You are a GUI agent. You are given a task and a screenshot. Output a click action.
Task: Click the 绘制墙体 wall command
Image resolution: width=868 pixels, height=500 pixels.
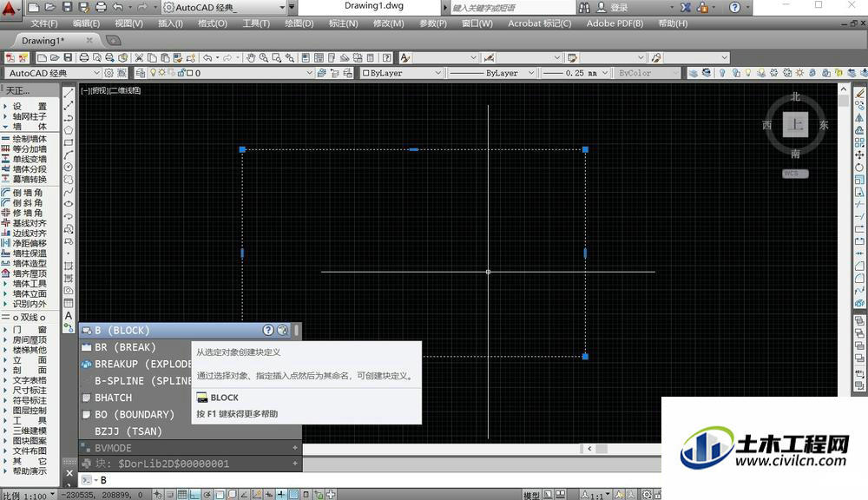tap(25, 138)
